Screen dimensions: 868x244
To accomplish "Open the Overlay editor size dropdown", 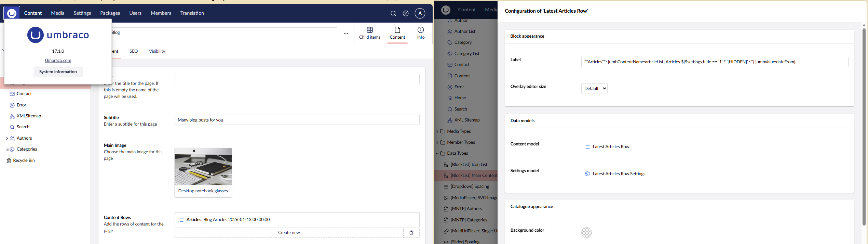I will click(x=594, y=89).
